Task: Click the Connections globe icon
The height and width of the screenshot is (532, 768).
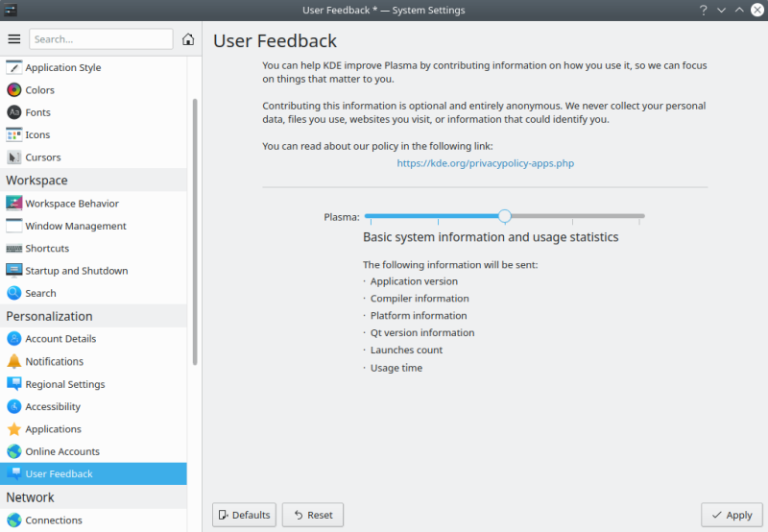Action: pyautogui.click(x=13, y=520)
